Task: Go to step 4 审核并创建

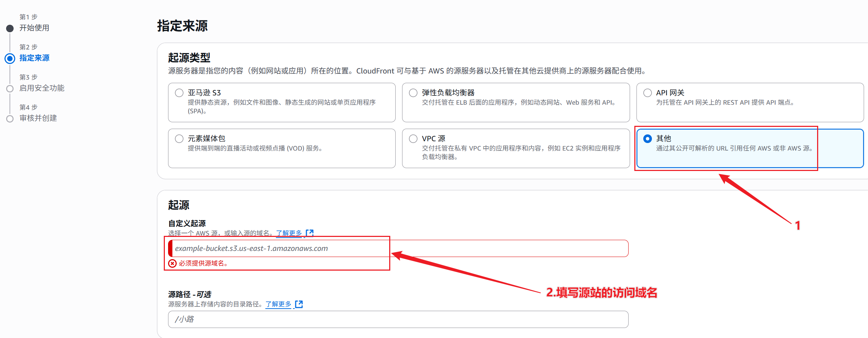Action: point(38,118)
